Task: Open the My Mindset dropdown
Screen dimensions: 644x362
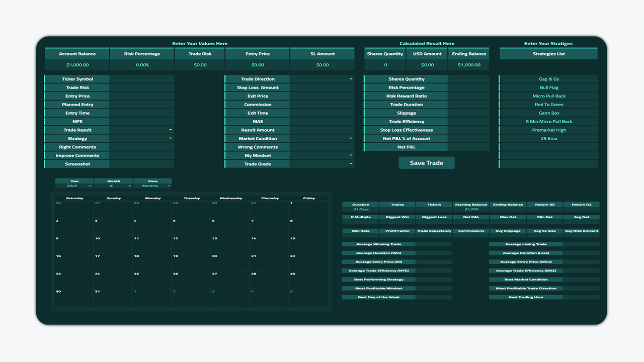Action: pyautogui.click(x=351, y=156)
